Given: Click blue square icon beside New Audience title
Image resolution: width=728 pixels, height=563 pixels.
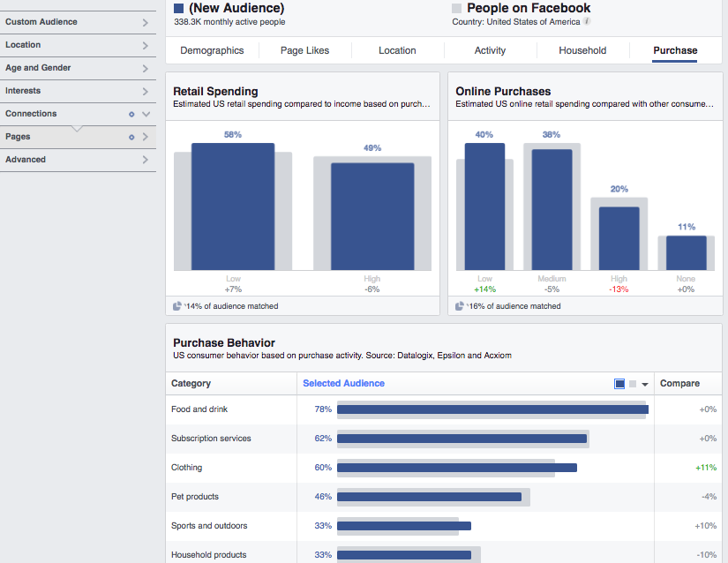Looking at the screenshot, I should pos(178,8).
